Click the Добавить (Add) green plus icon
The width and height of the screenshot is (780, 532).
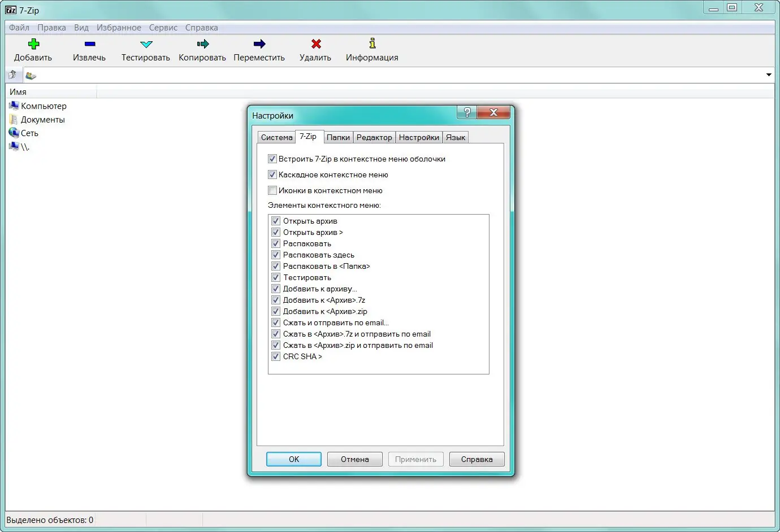(x=33, y=44)
